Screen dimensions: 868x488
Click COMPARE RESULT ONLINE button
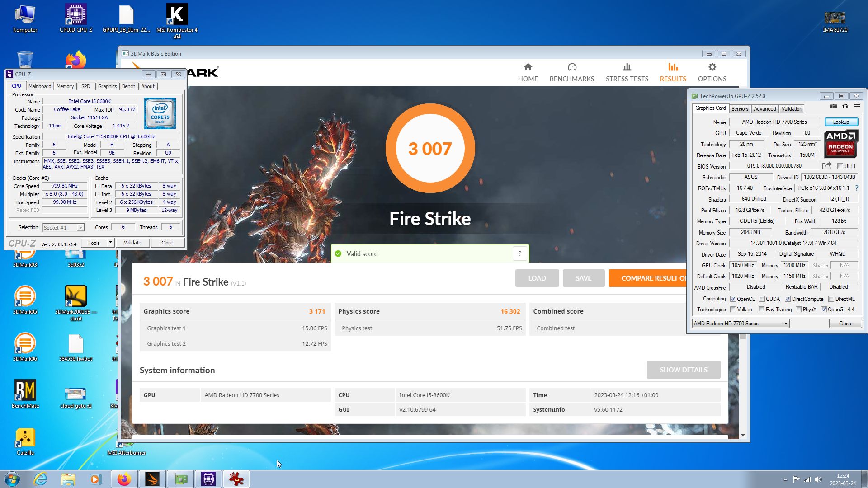point(647,278)
